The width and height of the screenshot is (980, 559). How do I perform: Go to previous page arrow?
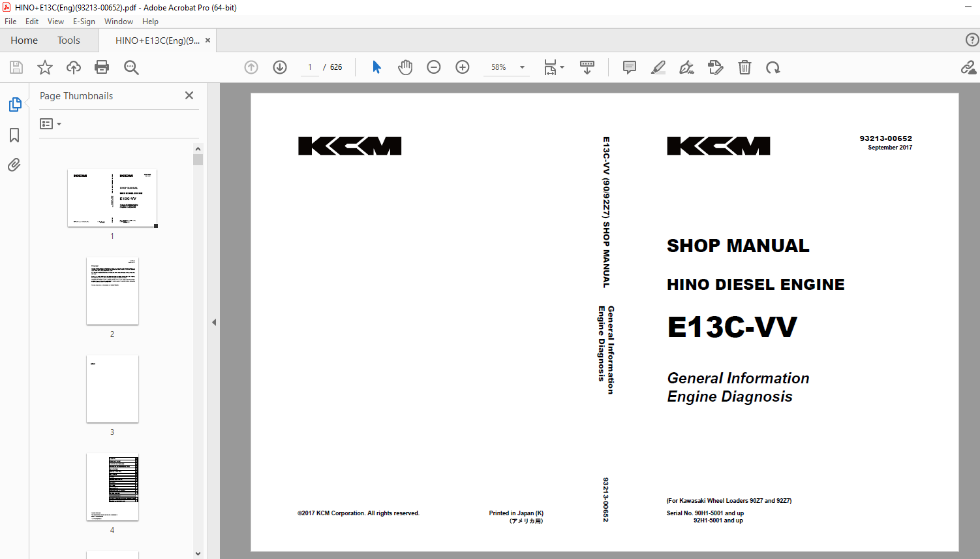pos(251,67)
